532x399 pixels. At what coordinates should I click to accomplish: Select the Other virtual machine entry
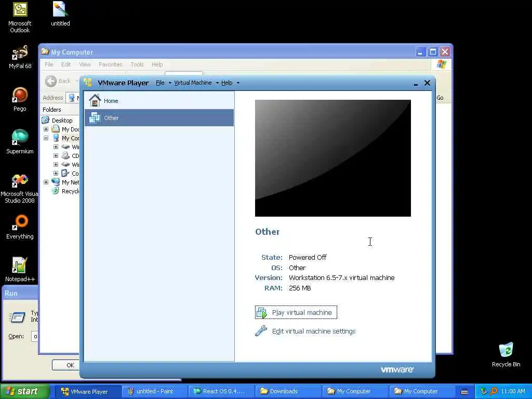[159, 117]
